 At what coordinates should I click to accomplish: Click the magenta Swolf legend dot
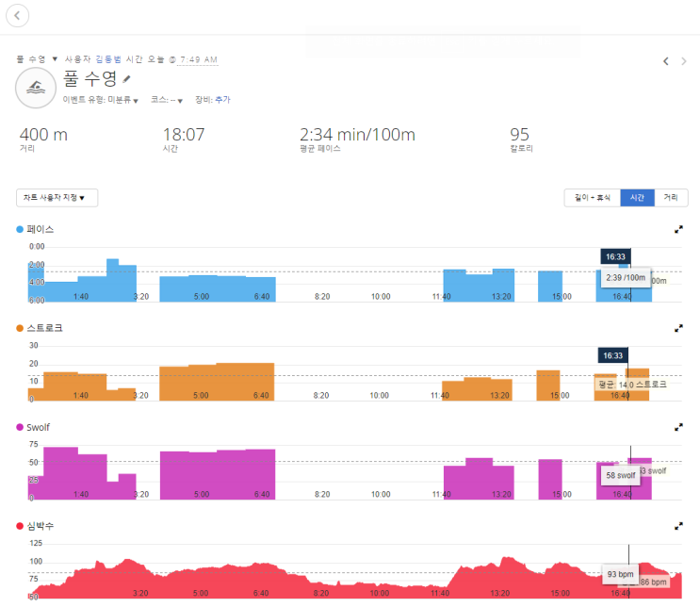(20, 428)
